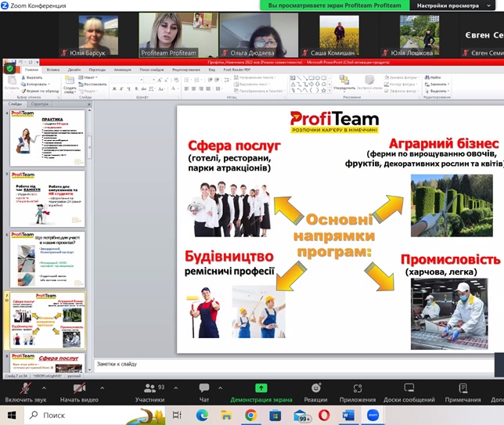Open Заменить replace dropdown
The height and width of the screenshot is (425, 504).
coord(437,85)
